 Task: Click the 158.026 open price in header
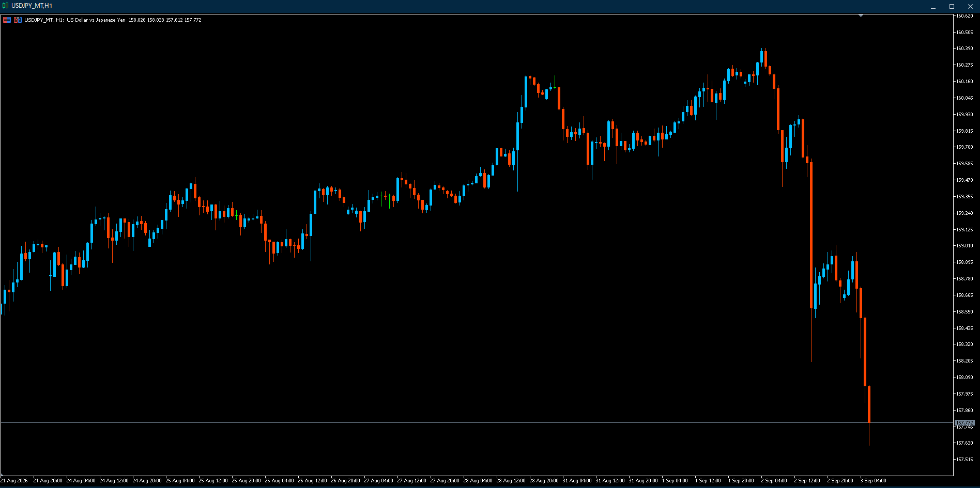(x=137, y=20)
